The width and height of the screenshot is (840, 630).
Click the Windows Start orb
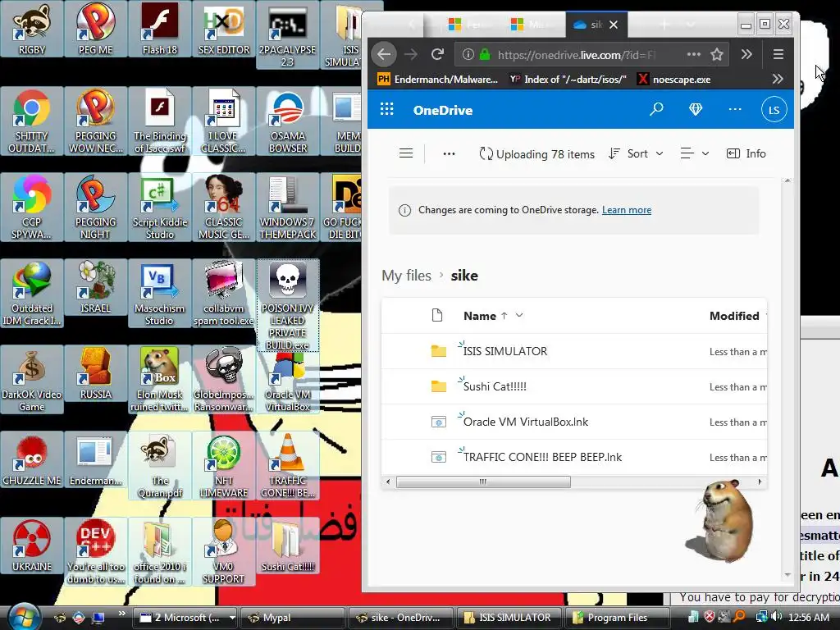pyautogui.click(x=22, y=616)
